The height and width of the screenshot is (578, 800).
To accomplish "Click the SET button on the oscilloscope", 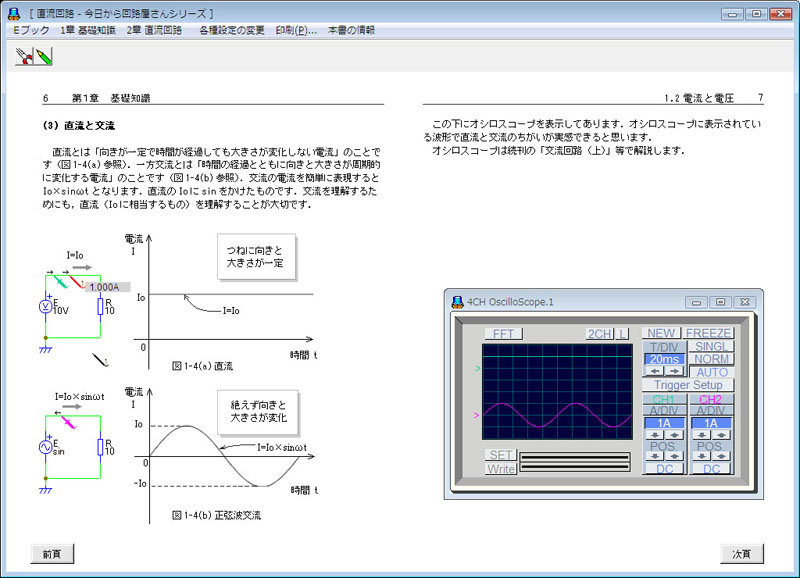I will pos(501,455).
